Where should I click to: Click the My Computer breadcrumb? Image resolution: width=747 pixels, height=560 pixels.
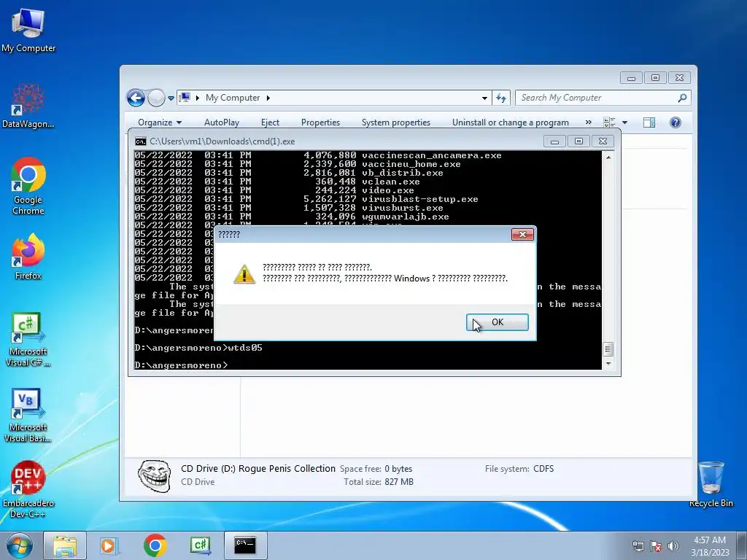233,98
